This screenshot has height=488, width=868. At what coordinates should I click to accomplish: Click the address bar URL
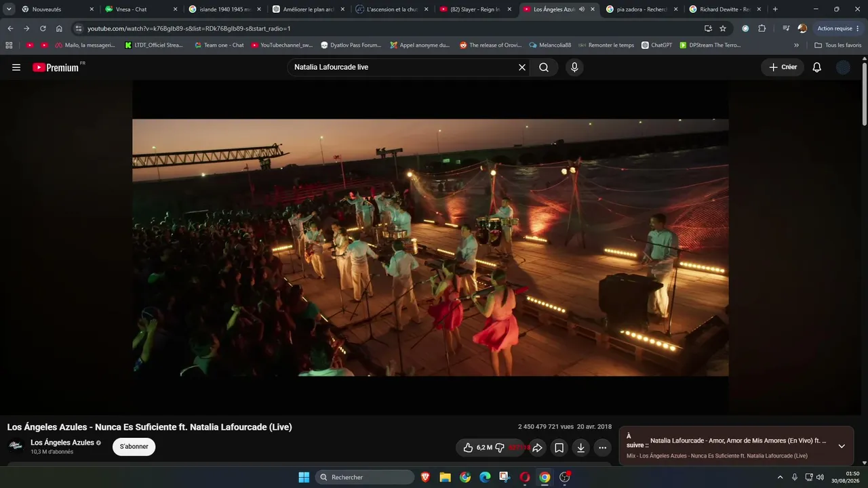tap(189, 28)
